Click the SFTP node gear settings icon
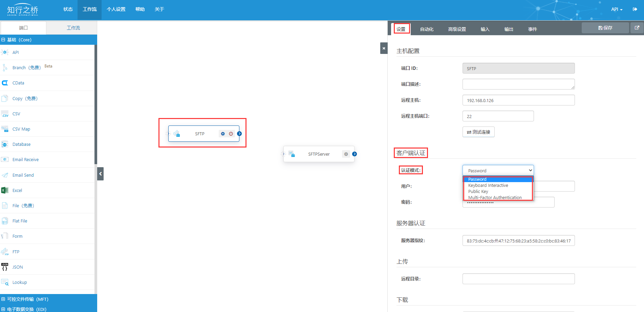644x312 pixels. pyautogui.click(x=223, y=134)
